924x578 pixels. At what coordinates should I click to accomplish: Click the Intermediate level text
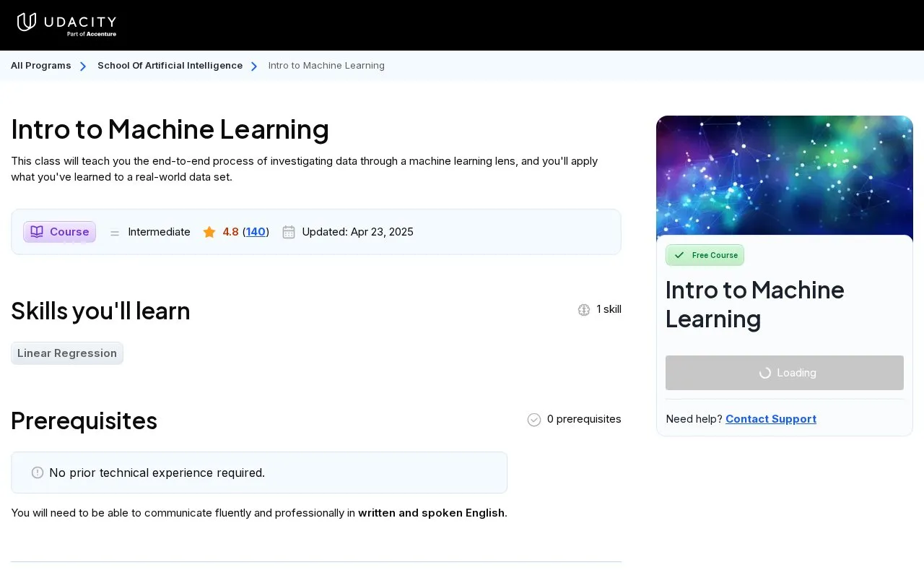(x=160, y=232)
